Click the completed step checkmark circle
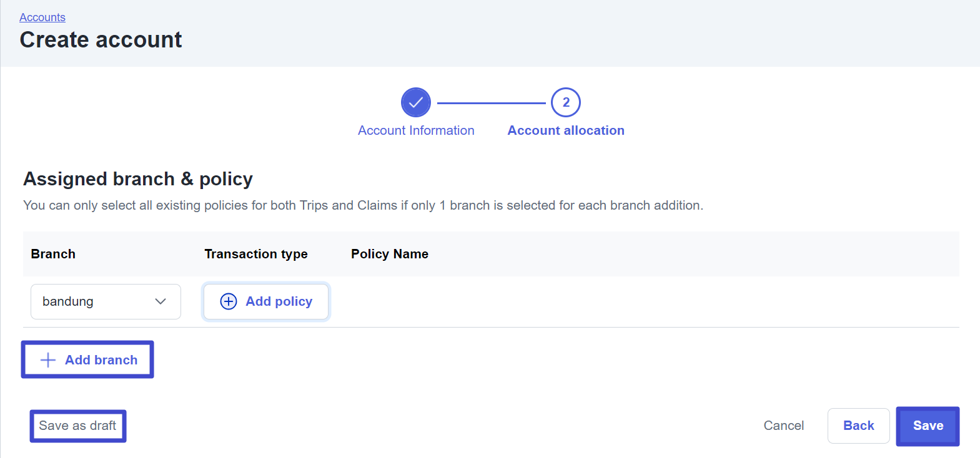The width and height of the screenshot is (980, 458). click(x=416, y=102)
